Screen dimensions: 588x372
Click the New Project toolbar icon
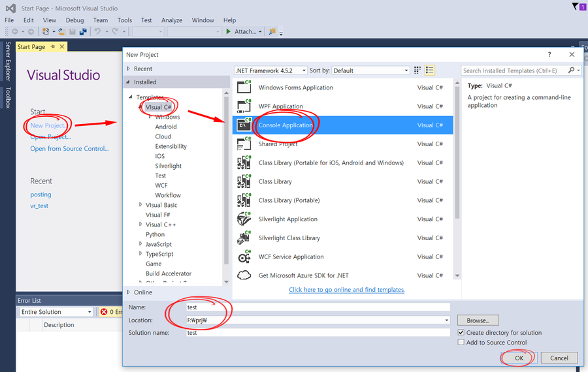coord(45,32)
